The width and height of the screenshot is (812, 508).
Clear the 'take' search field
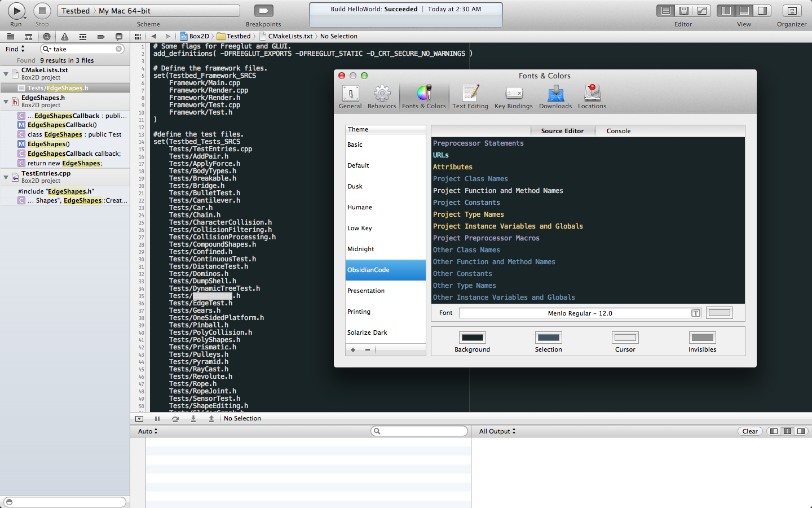119,49
